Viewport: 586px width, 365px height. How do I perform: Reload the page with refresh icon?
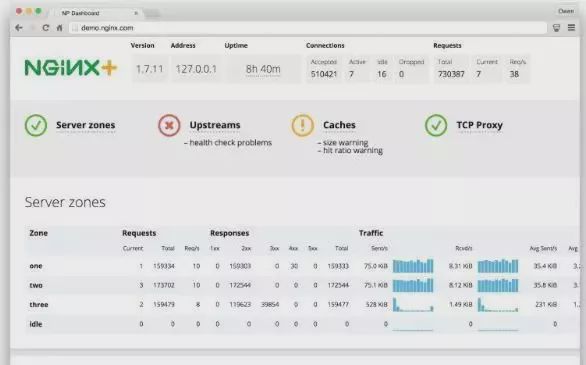[46, 28]
